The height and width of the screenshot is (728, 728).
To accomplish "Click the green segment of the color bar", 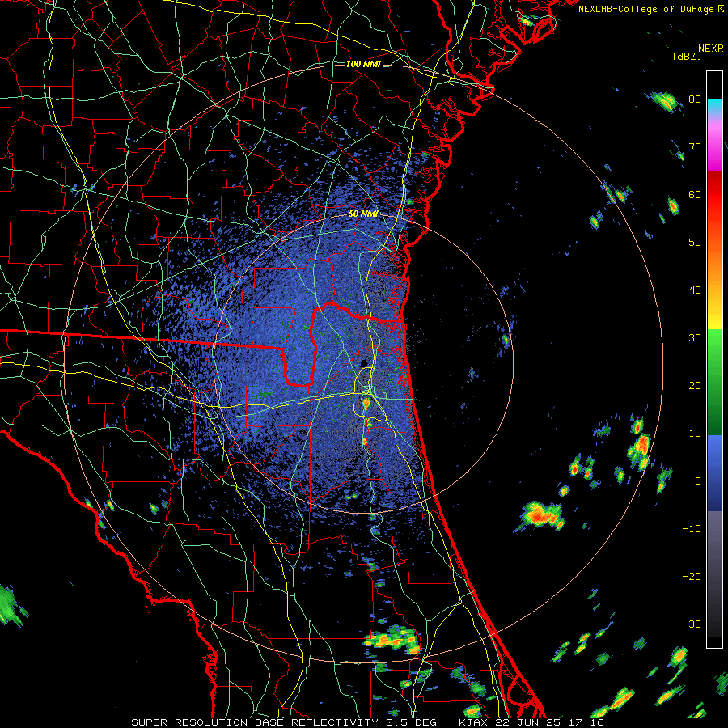I will pyautogui.click(x=714, y=382).
